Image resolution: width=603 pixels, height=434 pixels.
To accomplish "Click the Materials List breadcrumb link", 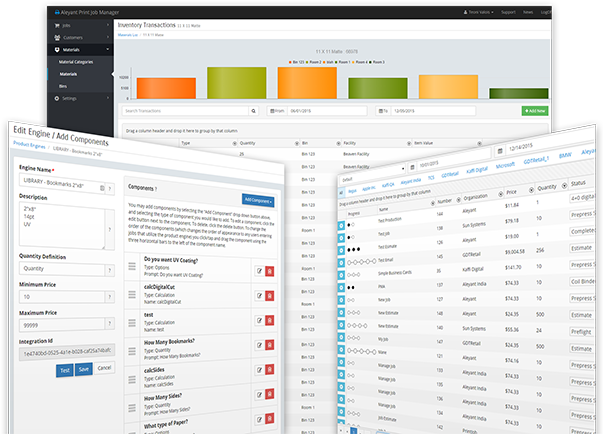I will coord(128,35).
